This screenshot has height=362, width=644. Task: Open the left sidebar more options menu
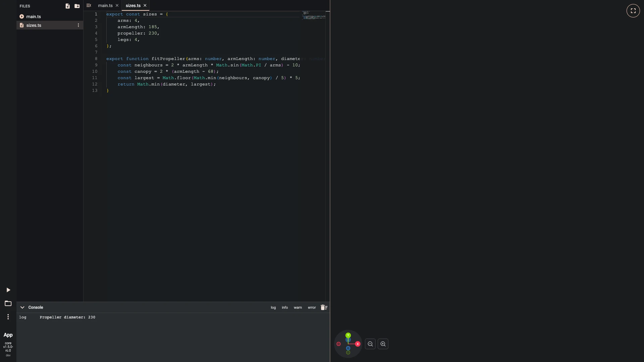tap(8, 317)
